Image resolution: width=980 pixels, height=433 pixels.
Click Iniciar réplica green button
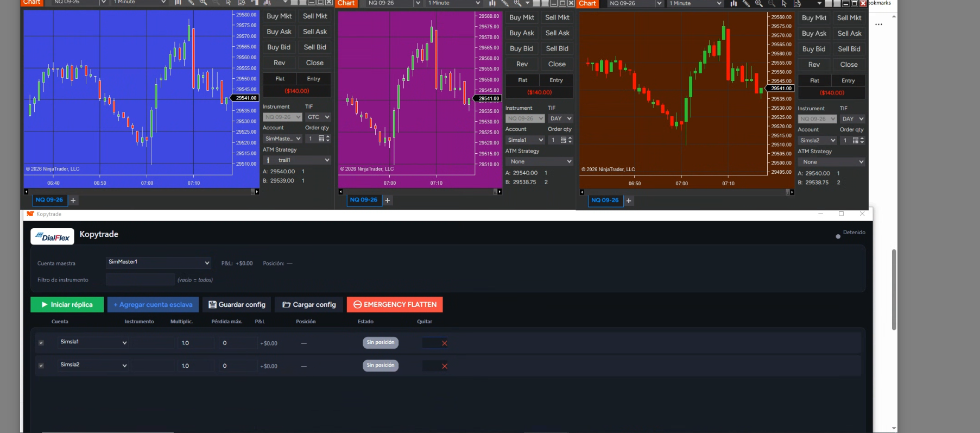pyautogui.click(x=67, y=305)
